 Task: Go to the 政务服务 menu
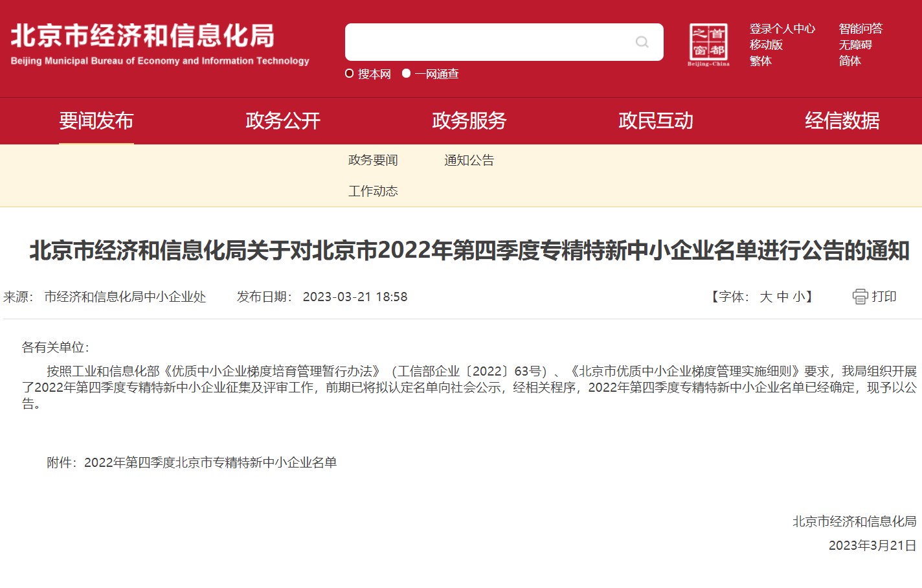(469, 121)
